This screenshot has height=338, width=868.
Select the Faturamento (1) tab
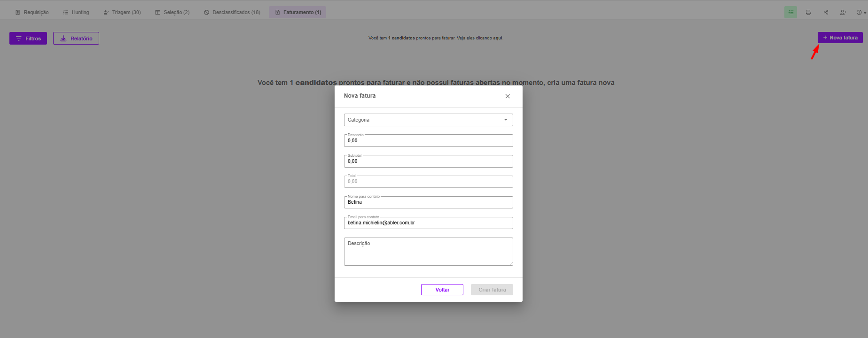297,12
